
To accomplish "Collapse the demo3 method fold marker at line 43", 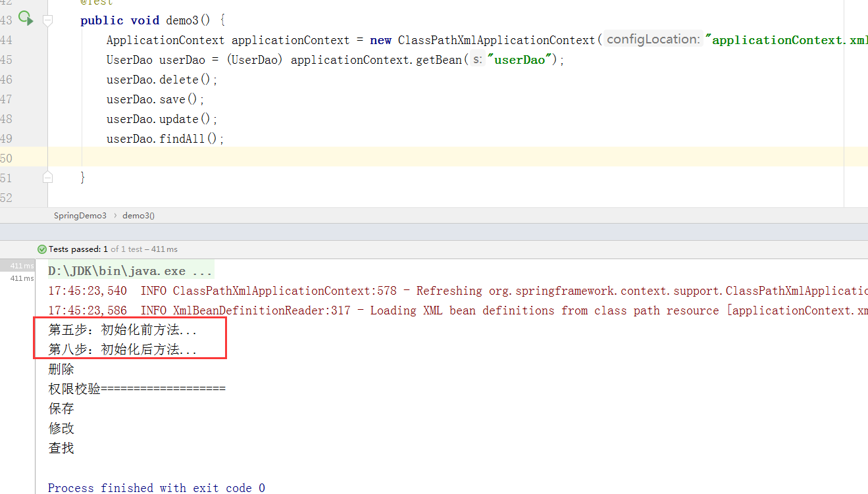I will click(47, 20).
